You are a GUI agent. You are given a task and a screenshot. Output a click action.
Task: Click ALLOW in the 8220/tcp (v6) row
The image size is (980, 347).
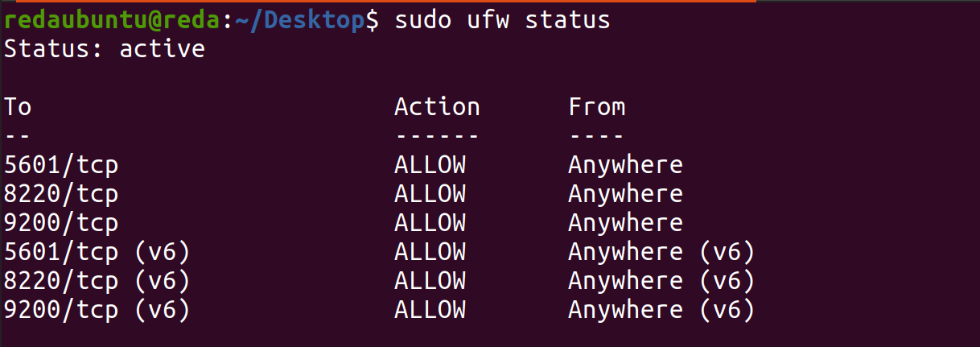pos(430,281)
